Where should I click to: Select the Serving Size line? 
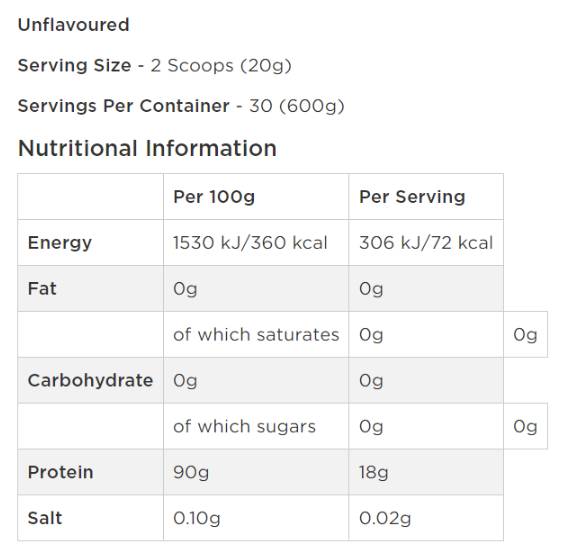coord(155,65)
